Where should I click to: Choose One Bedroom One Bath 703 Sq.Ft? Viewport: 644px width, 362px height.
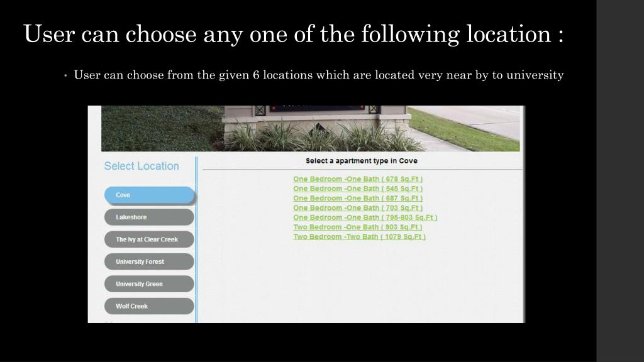click(358, 208)
